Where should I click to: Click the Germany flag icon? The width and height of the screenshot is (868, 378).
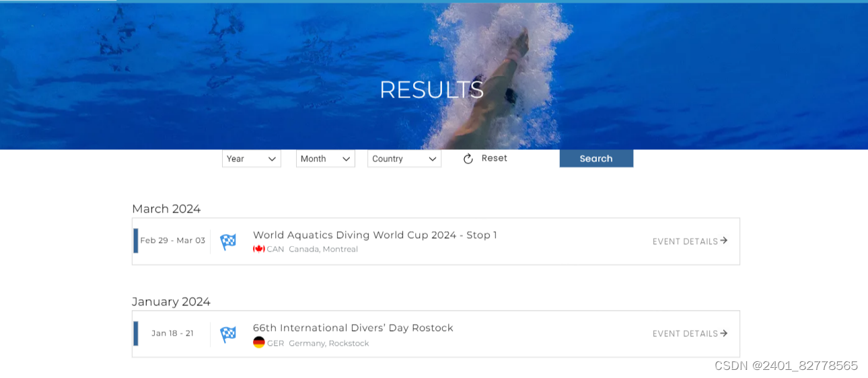(x=259, y=342)
